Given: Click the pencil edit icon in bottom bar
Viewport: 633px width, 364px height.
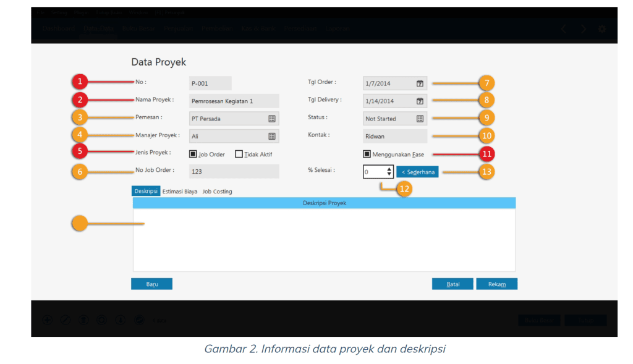Looking at the screenshot, I should (66, 320).
